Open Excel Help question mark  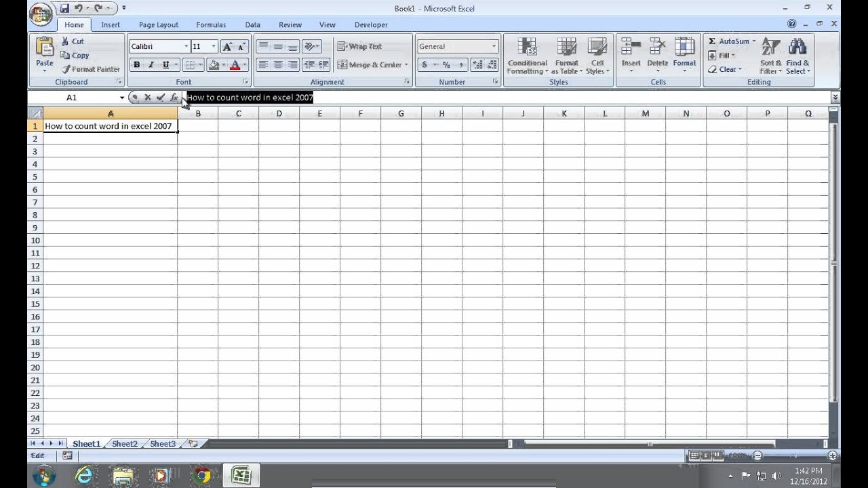[792, 24]
